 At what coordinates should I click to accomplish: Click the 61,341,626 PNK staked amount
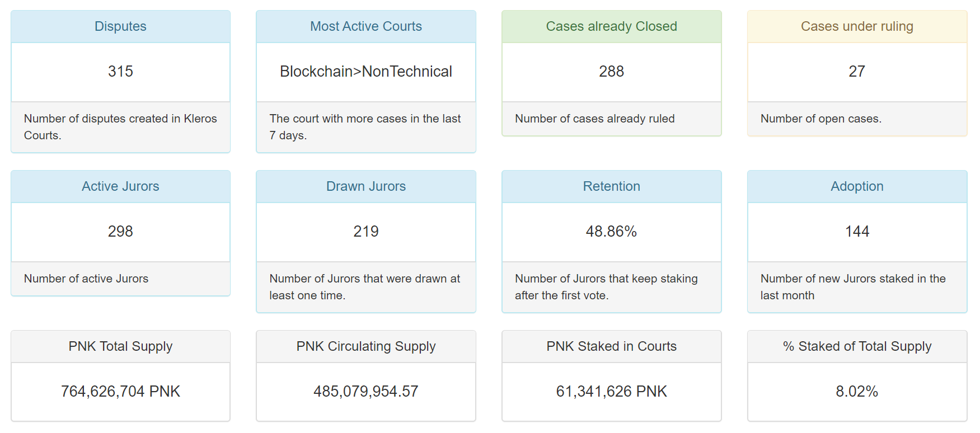612,392
